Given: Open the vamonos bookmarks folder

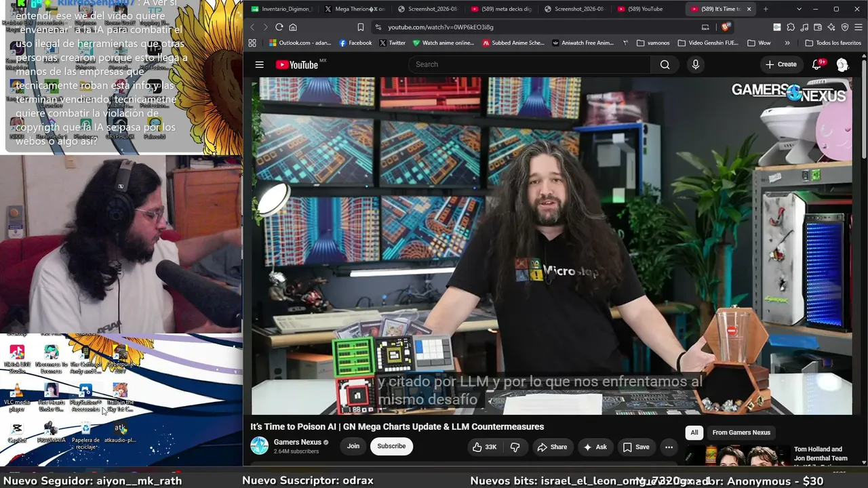Looking at the screenshot, I should tap(653, 43).
